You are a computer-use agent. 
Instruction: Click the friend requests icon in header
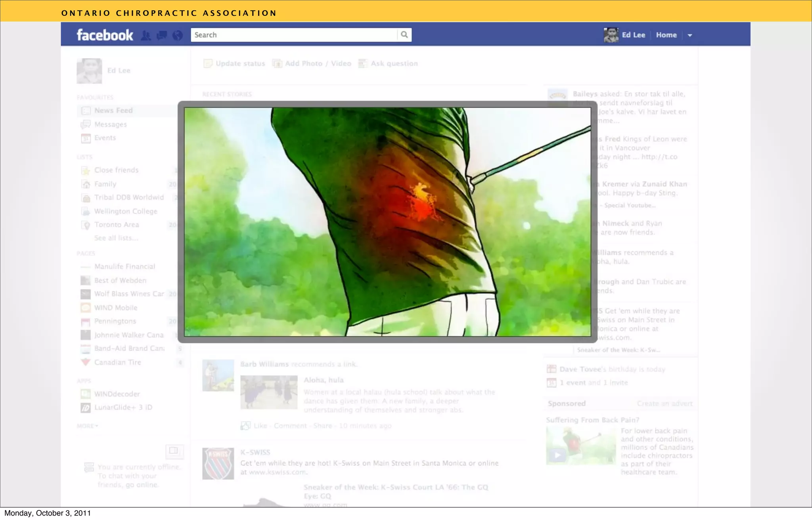[x=146, y=36]
